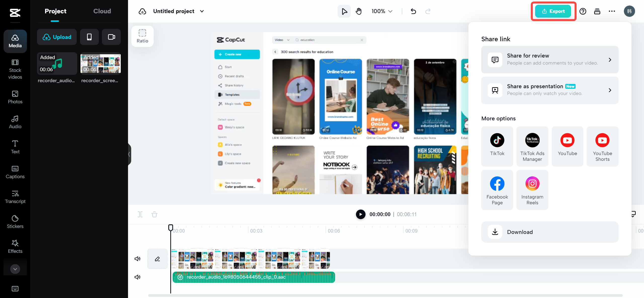Open the 100% zoom dropdown
This screenshot has height=298, width=644.
(x=382, y=11)
